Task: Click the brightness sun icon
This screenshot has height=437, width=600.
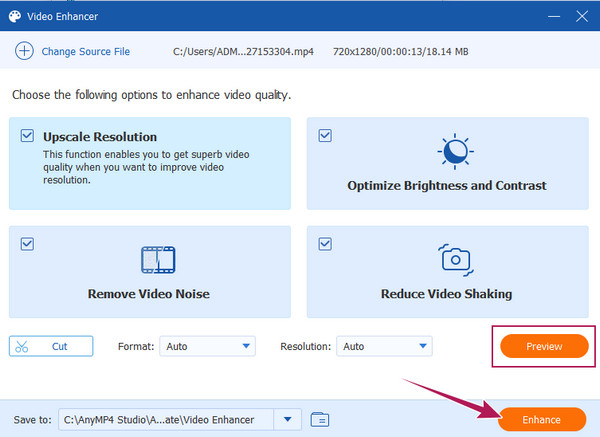Action: pos(455,152)
